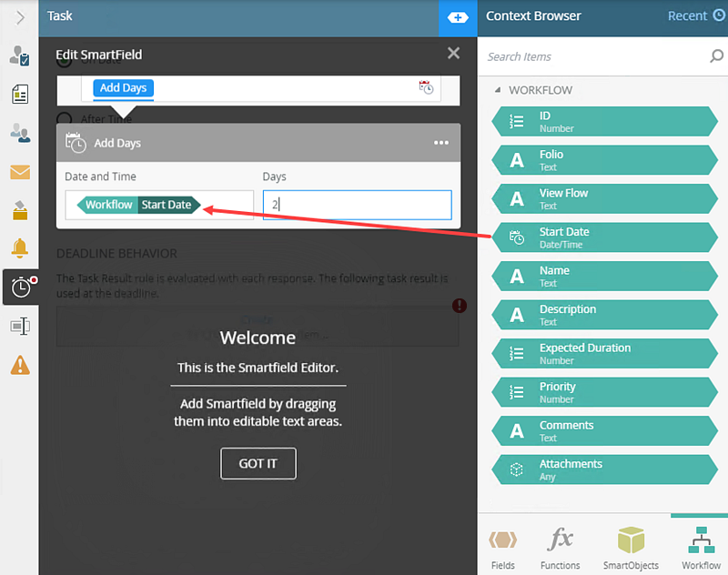Image resolution: width=728 pixels, height=575 pixels.
Task: Open the Add Days three-dots options menu
Action: coord(441,143)
